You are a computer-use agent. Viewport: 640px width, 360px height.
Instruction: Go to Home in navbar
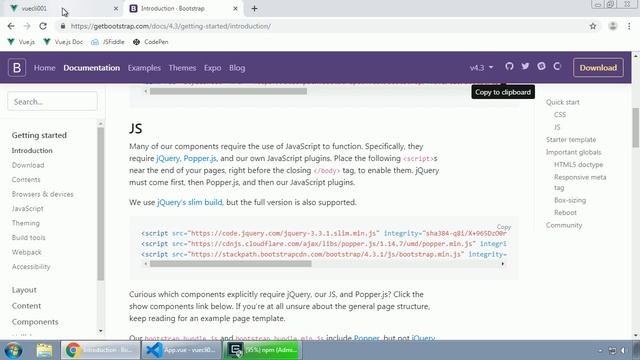click(x=44, y=68)
